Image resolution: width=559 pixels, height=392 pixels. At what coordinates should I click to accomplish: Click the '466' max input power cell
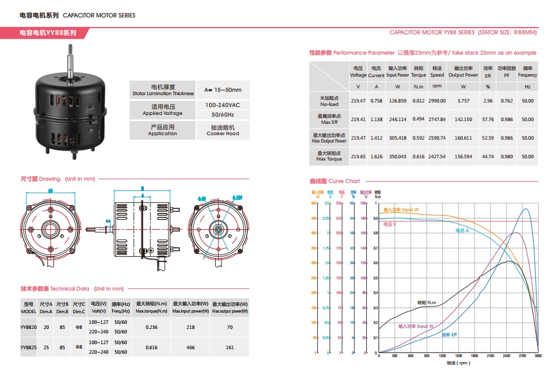[190, 348]
